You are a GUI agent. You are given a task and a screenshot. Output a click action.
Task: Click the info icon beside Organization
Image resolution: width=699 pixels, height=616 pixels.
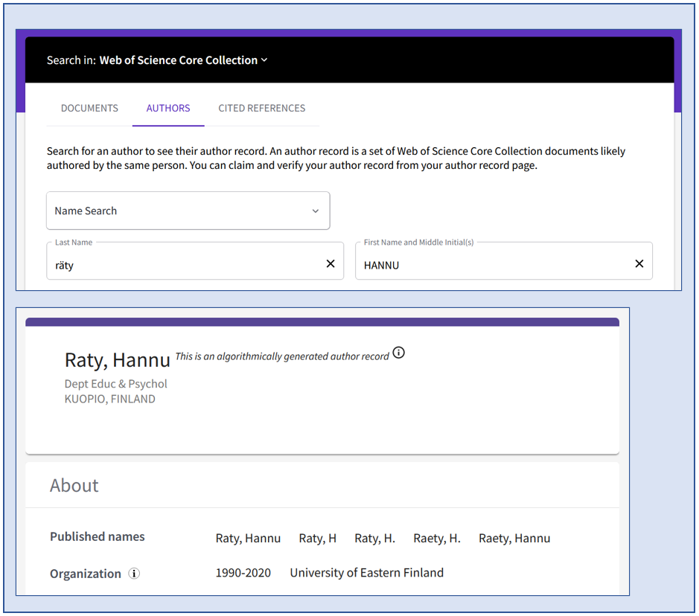(x=134, y=574)
